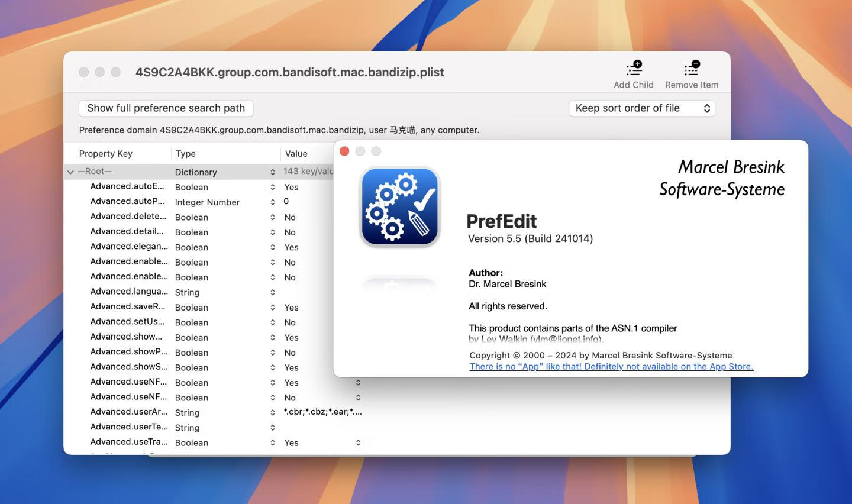Viewport: 852px width, 504px height.
Task: Click the 'Copyright © 2000 – 2024' line
Action: 601,355
